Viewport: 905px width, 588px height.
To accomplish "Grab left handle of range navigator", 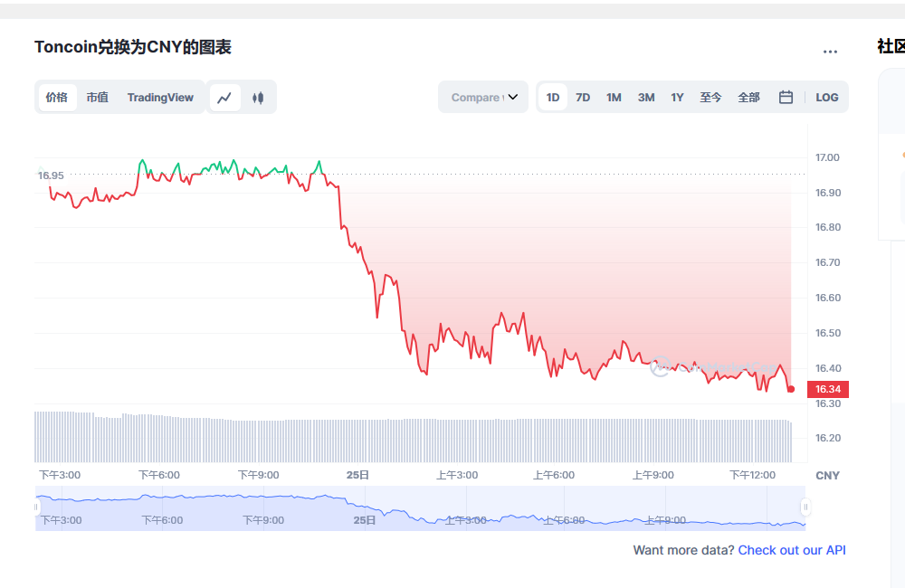I will [36, 507].
